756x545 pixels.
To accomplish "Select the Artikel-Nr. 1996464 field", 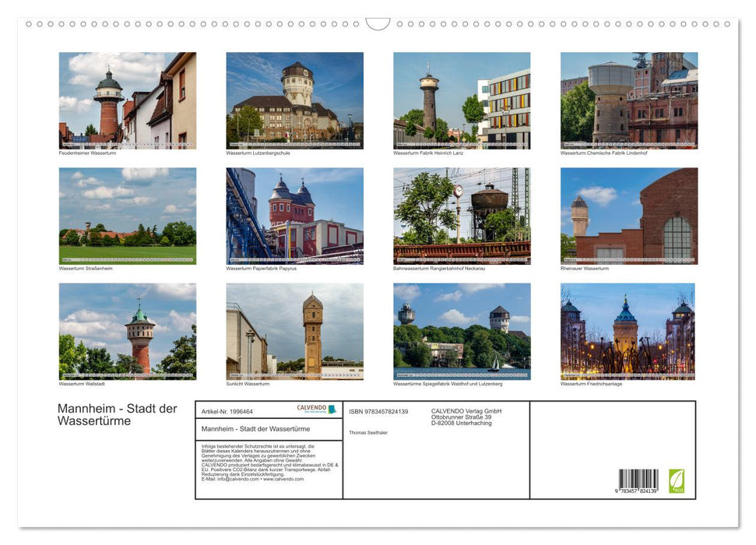I will pyautogui.click(x=228, y=412).
